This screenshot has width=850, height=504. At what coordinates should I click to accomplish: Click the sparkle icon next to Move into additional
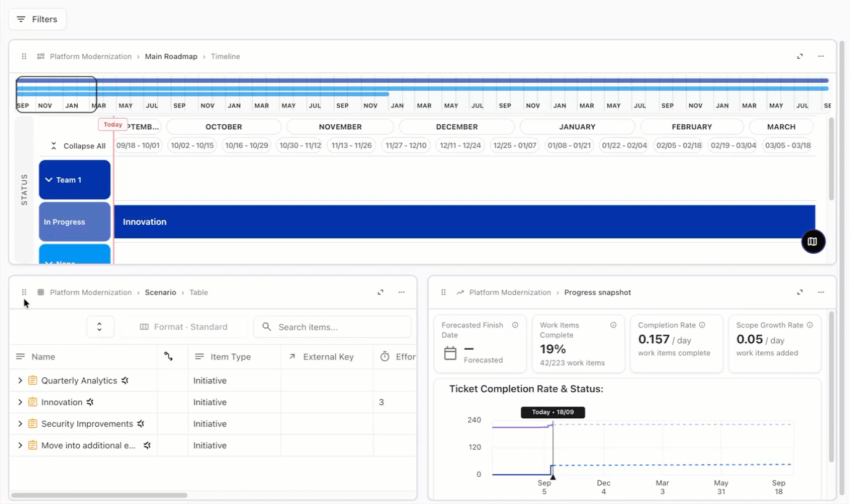coord(147,445)
